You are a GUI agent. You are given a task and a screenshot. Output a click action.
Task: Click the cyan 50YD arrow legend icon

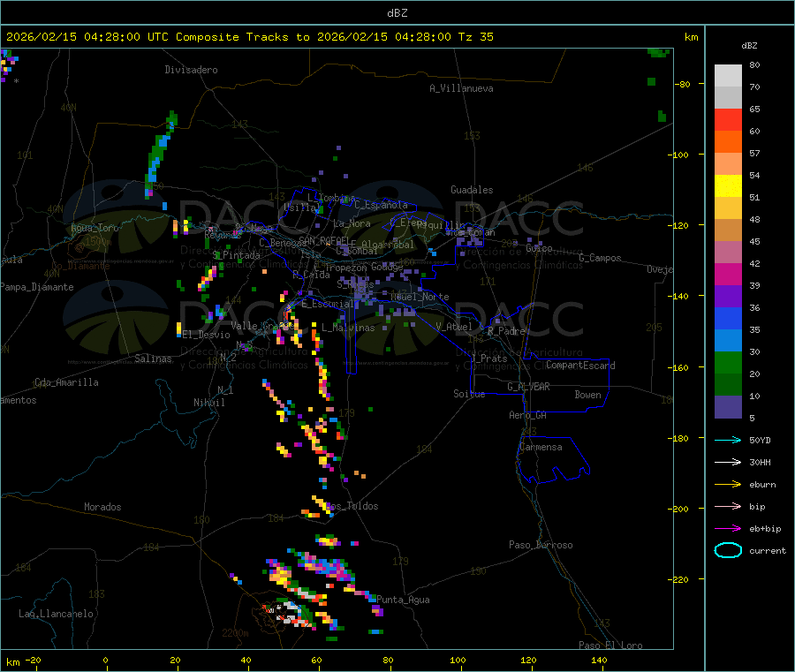tap(728, 440)
